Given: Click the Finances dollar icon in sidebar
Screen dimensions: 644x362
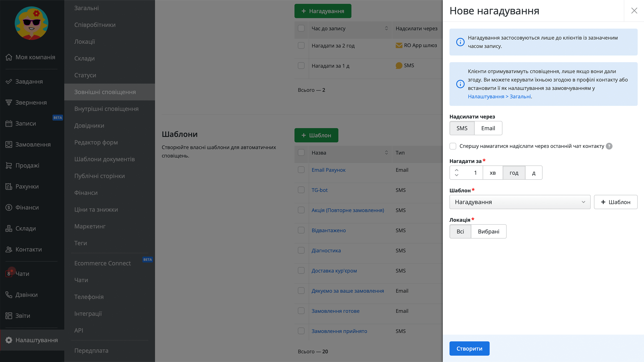Looking at the screenshot, I should pyautogui.click(x=9, y=207).
